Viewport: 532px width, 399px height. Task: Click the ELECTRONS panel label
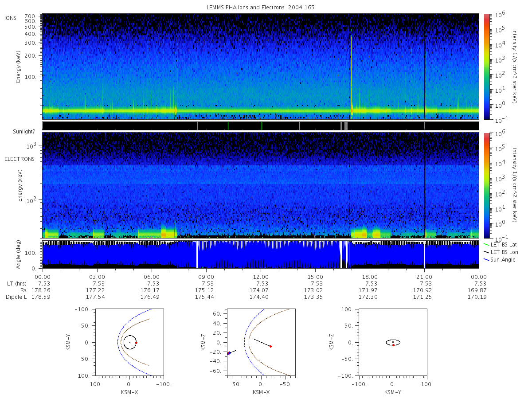19,159
